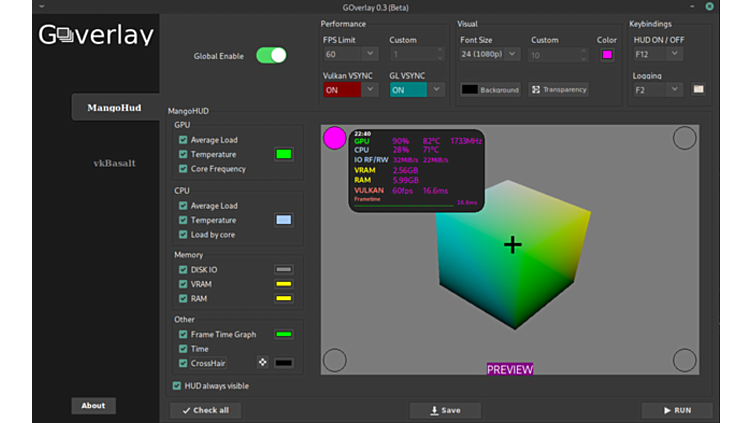Toggle the Global Enable switch
This screenshot has width=752, height=423.
(x=271, y=56)
